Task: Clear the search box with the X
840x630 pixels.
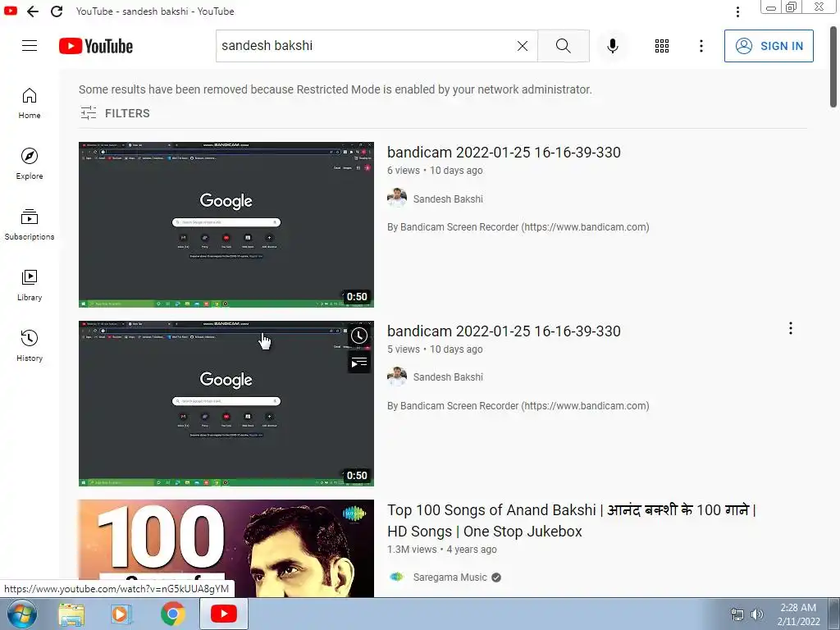Action: 523,46
